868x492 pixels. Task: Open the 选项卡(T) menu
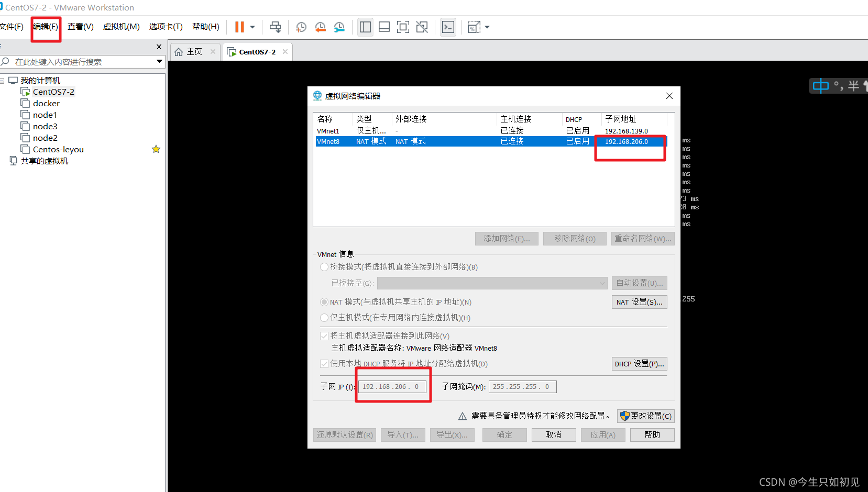[x=166, y=27]
